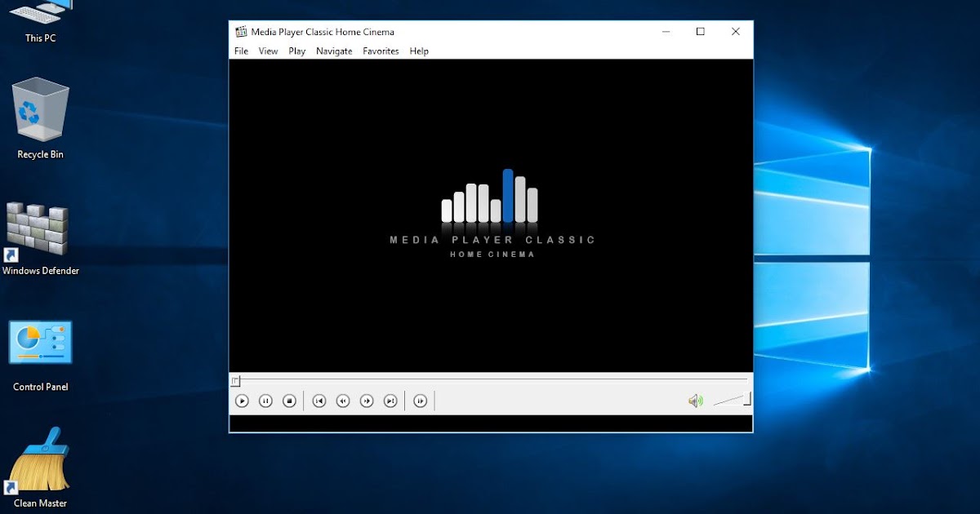Click the volume slider
The image size is (980, 514).
pyautogui.click(x=732, y=400)
